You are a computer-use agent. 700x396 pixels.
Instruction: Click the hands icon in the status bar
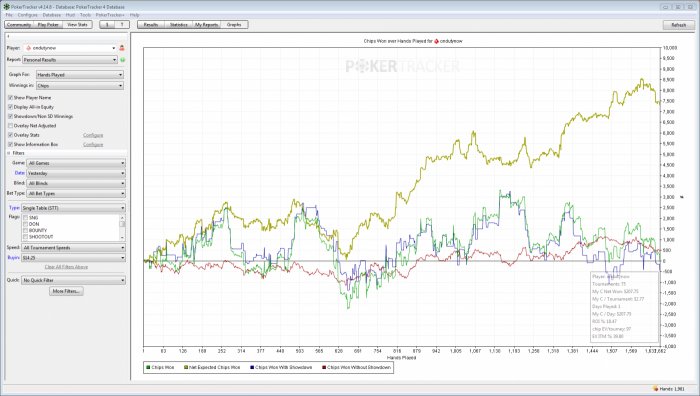(655, 389)
